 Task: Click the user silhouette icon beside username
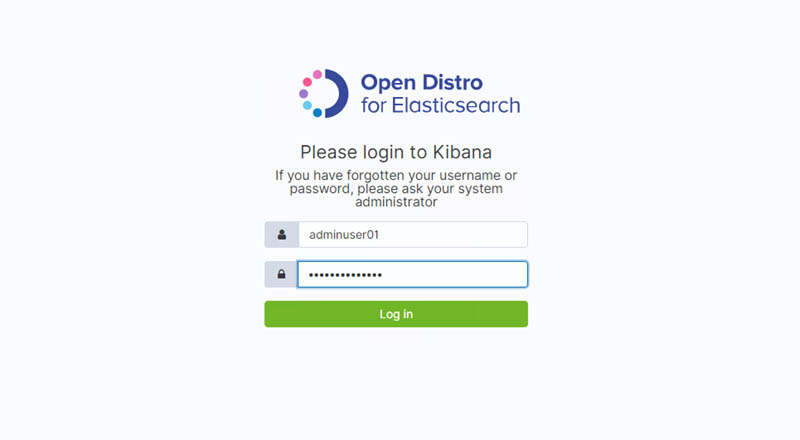pos(282,234)
